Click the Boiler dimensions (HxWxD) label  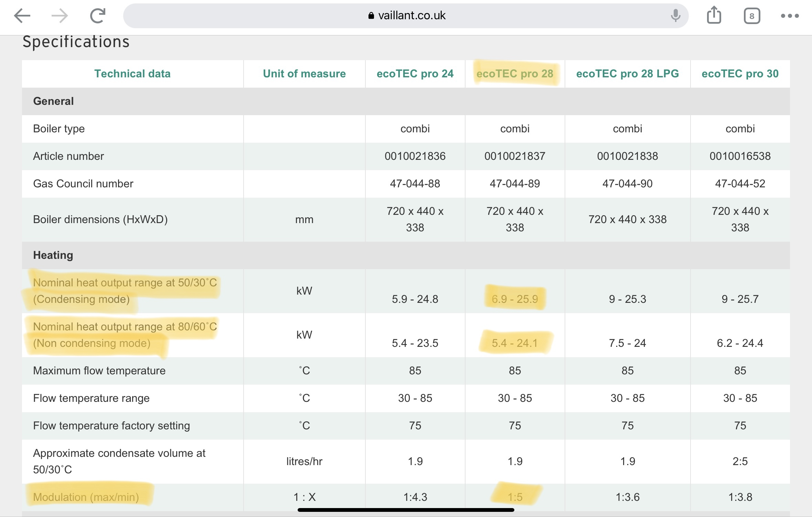point(100,219)
